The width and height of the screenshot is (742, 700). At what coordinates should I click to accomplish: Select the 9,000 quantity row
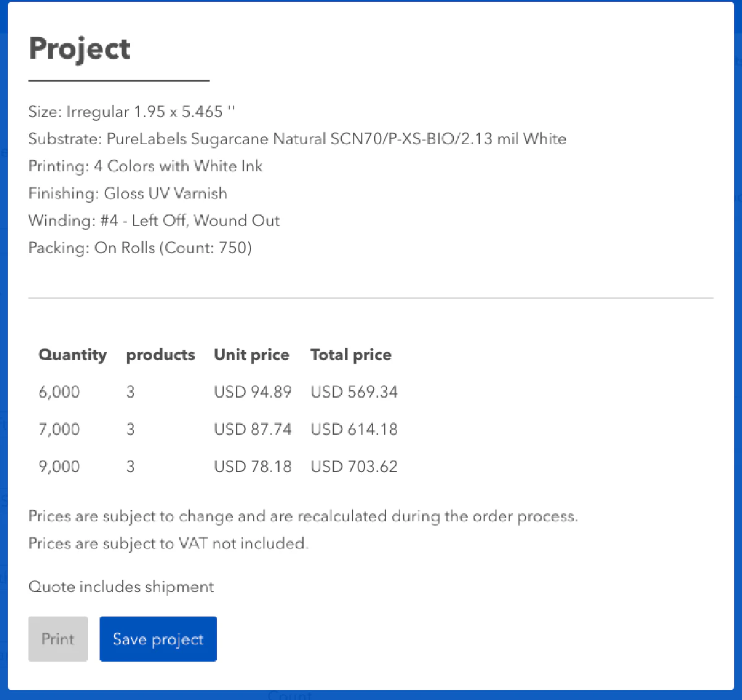pyautogui.click(x=59, y=466)
